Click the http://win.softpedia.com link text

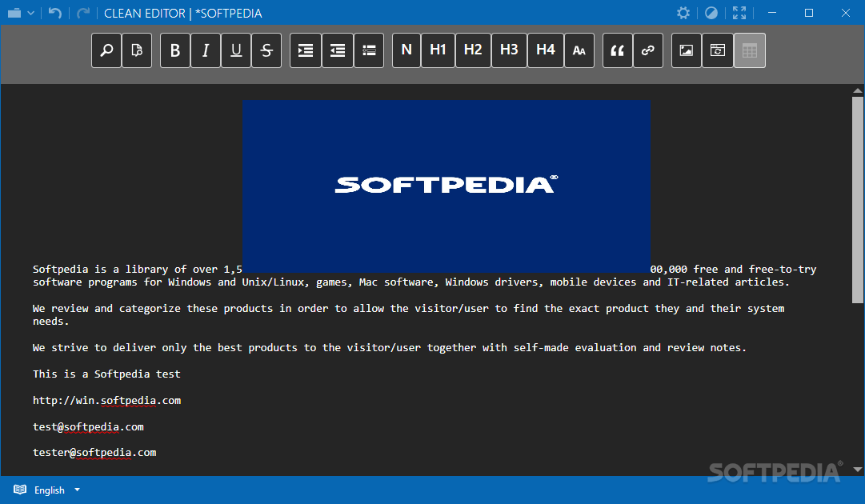coord(106,400)
